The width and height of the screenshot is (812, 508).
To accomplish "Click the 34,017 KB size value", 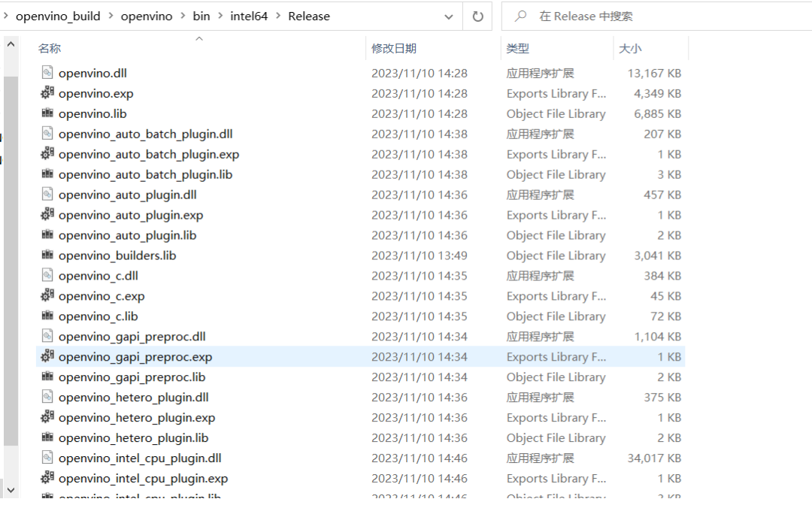I will point(654,458).
